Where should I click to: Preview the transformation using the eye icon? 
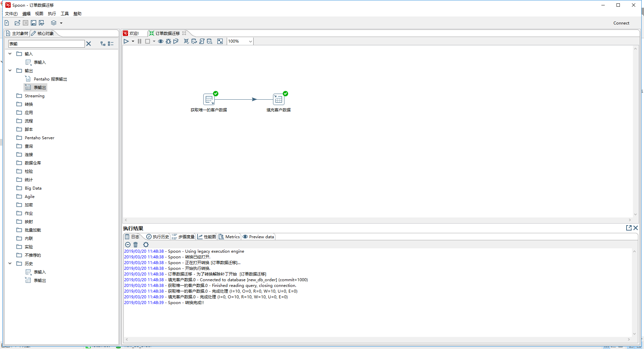click(161, 41)
